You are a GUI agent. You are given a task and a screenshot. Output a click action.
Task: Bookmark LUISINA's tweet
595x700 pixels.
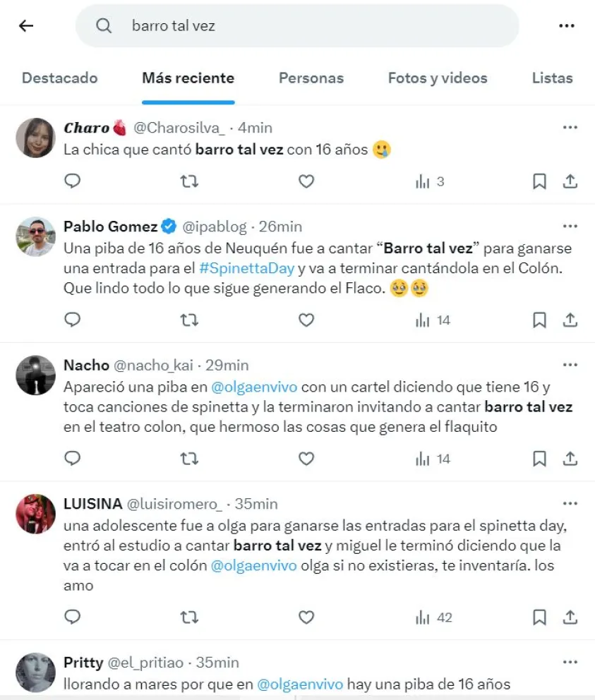click(539, 617)
